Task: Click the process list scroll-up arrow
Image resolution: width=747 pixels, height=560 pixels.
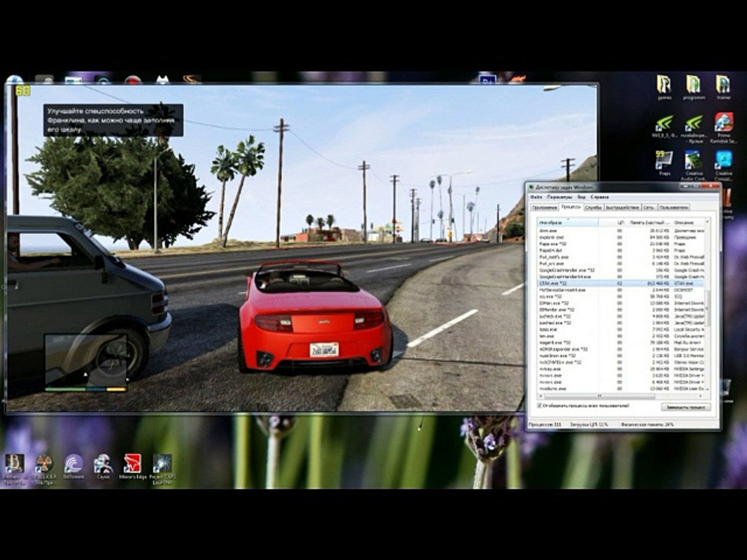Action: [707, 222]
